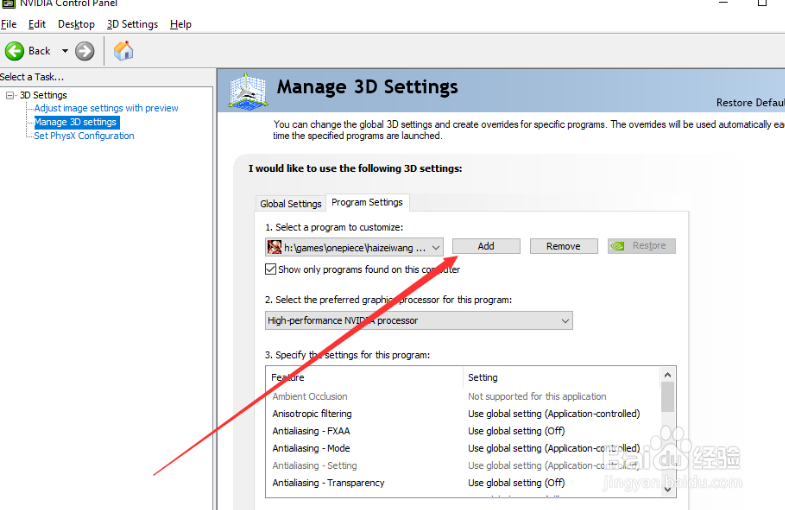Viewport: 785px width, 510px height.
Task: Select Anisotropic filtering feature row
Action: [463, 414]
